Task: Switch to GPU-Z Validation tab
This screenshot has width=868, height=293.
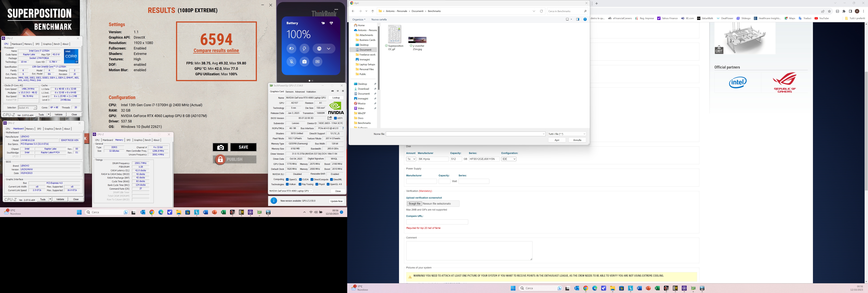Action: point(311,92)
